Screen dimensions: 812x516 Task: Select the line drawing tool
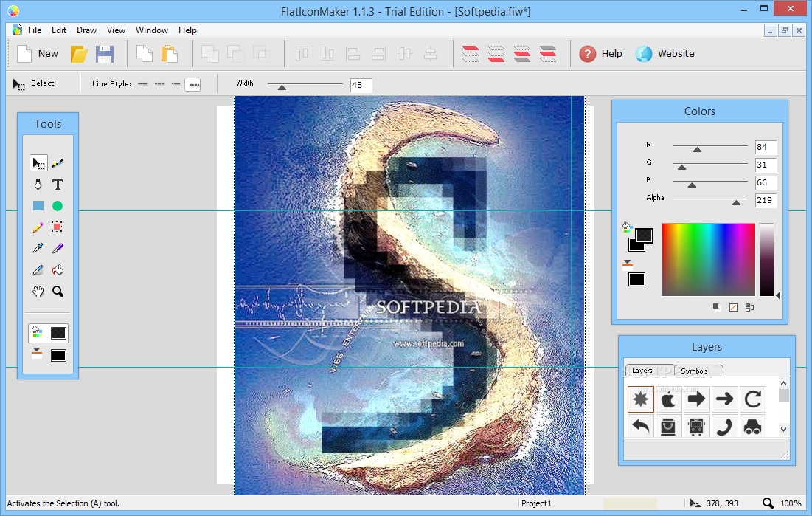point(58,163)
